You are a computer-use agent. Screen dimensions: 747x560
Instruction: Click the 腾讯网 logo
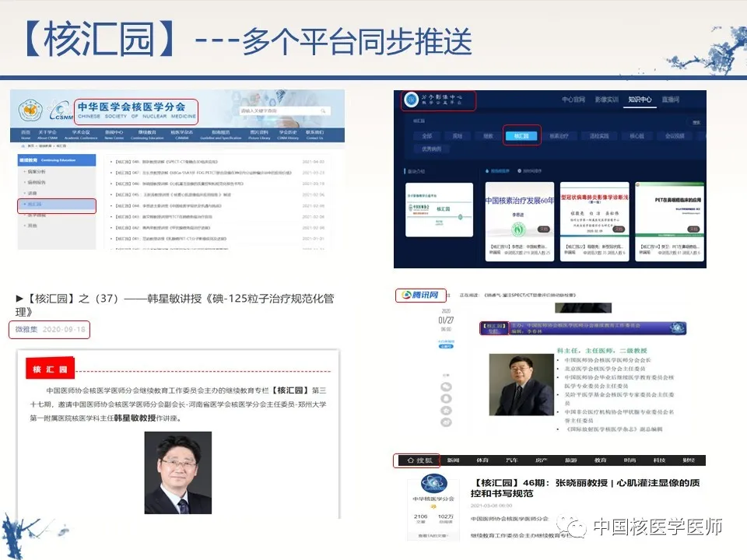tap(421, 296)
